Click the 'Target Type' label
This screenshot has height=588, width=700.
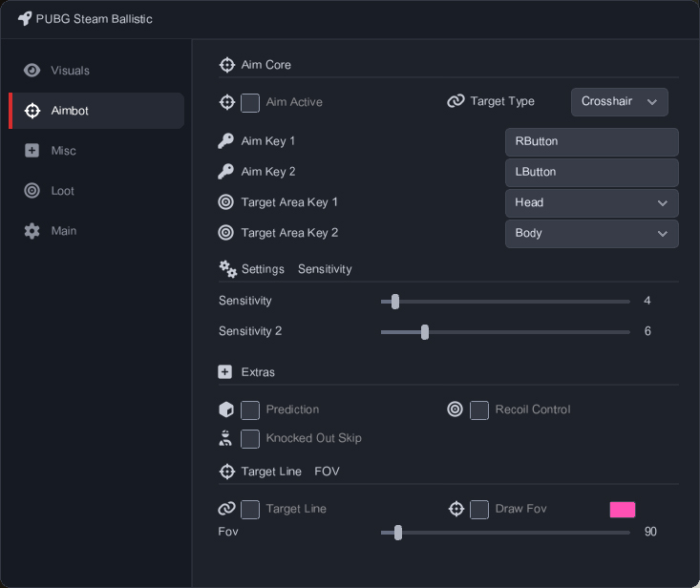[x=502, y=101]
